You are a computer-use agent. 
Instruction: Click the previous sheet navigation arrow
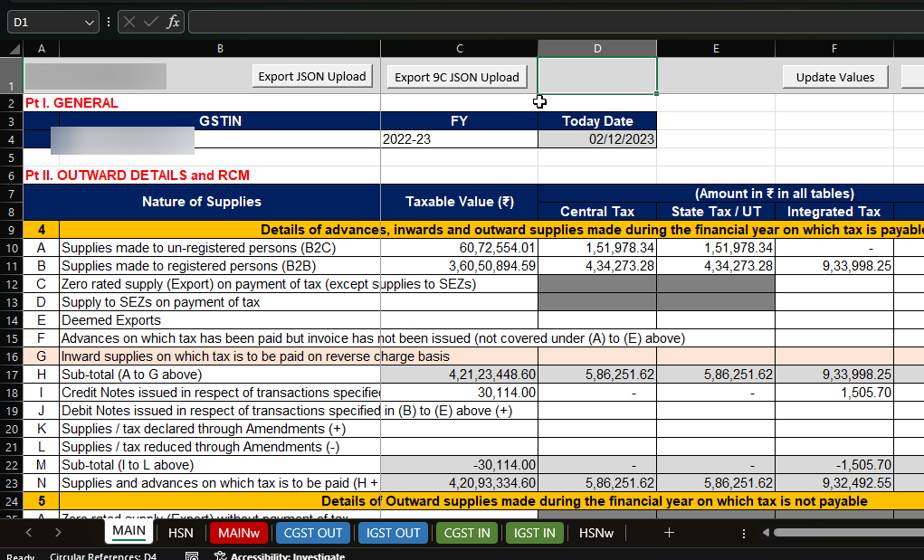[x=27, y=533]
